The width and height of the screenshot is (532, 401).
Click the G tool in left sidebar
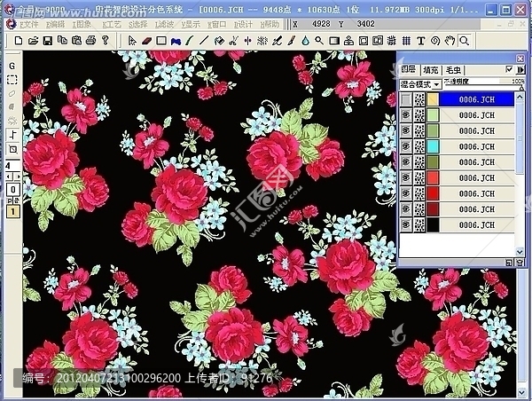(x=12, y=66)
